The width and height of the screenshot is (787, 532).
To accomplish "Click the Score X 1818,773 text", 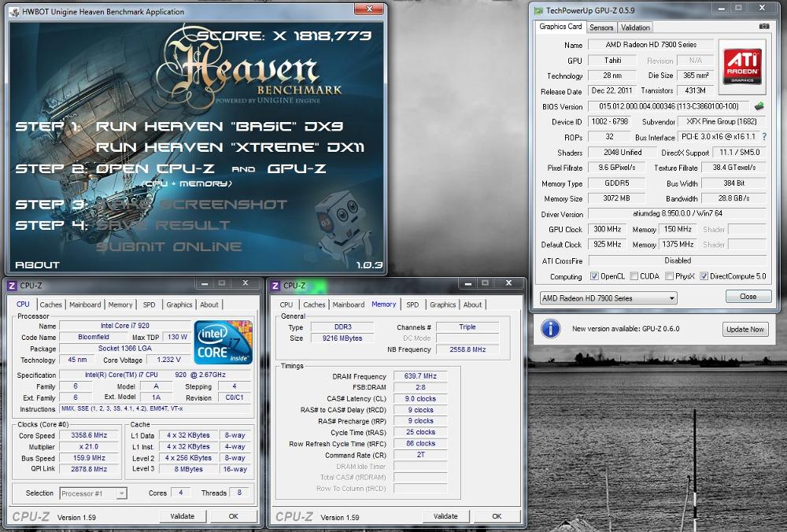I will tap(284, 35).
